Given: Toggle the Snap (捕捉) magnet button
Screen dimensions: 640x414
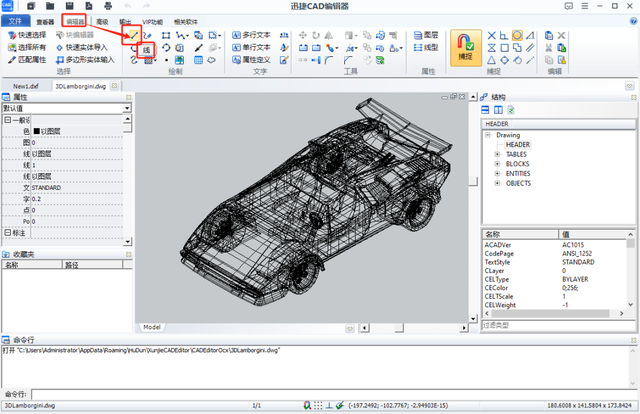Looking at the screenshot, I should point(466,48).
